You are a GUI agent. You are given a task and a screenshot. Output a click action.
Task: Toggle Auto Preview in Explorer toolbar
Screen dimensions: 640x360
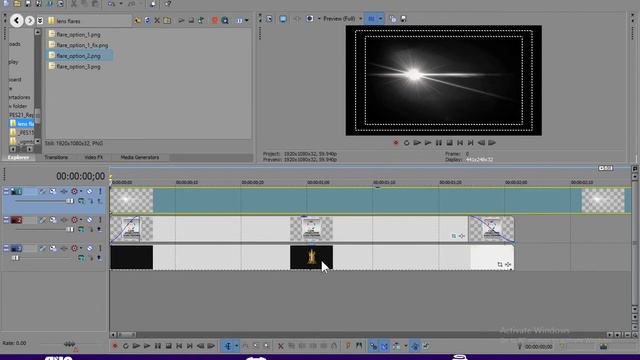tap(225, 20)
